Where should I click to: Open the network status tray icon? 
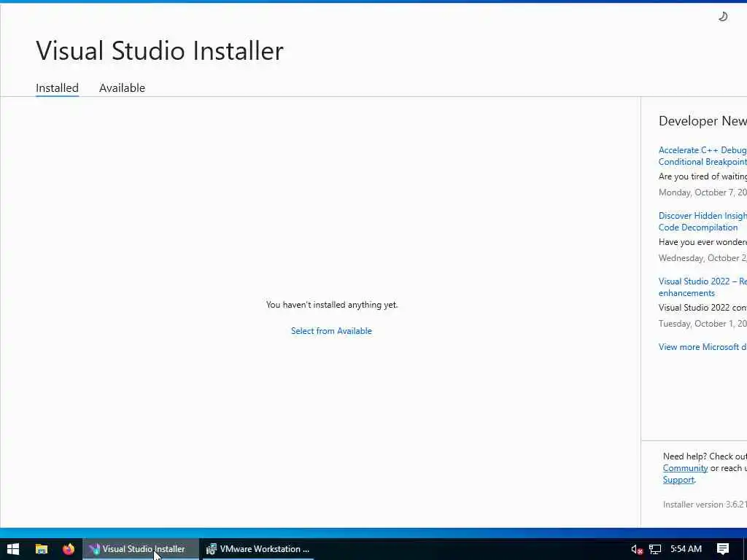point(655,549)
